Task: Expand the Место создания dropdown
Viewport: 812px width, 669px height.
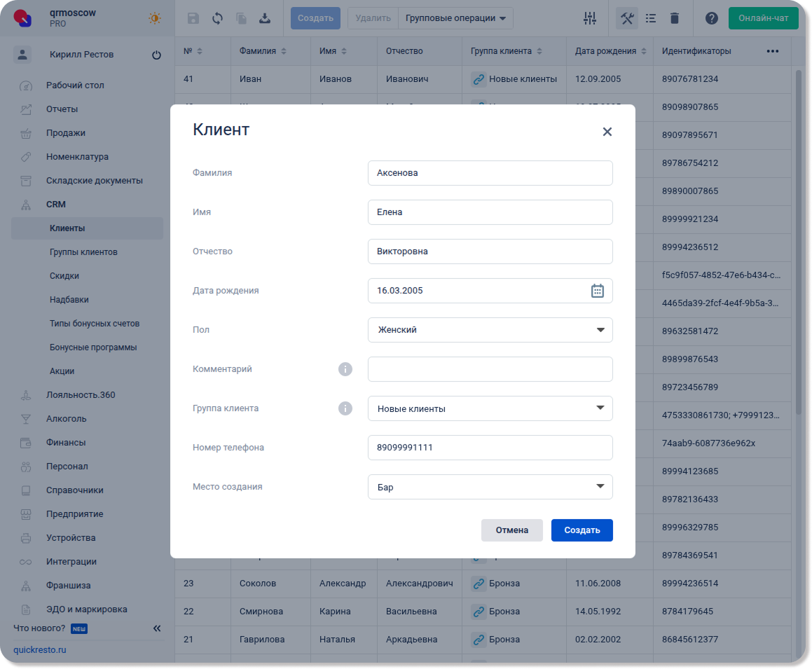Action: coord(600,487)
